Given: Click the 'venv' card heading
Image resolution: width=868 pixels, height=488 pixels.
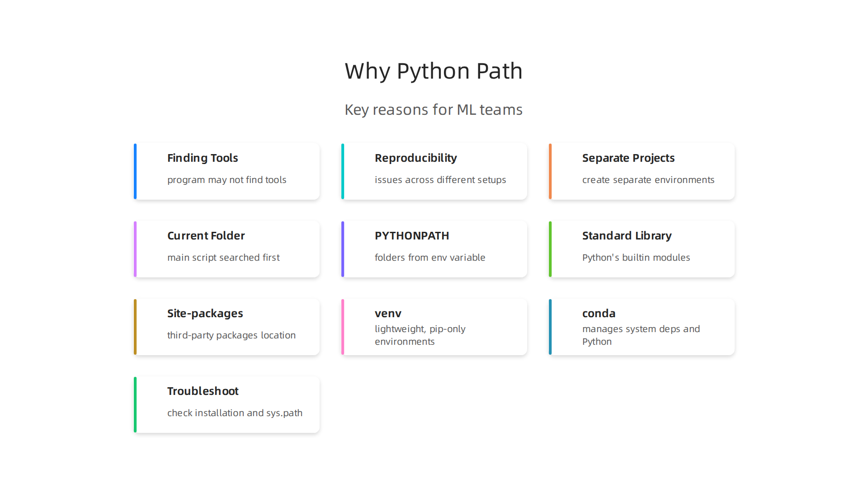Looking at the screenshot, I should coord(388,314).
